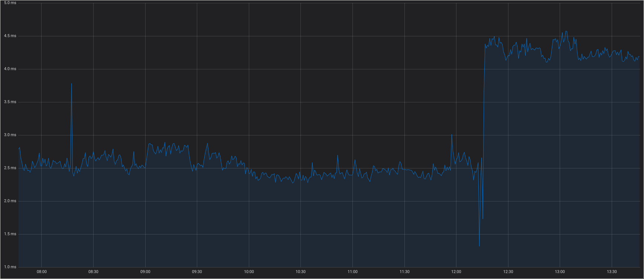Click the 11:30 time axis label
644x279 pixels.
click(x=404, y=272)
